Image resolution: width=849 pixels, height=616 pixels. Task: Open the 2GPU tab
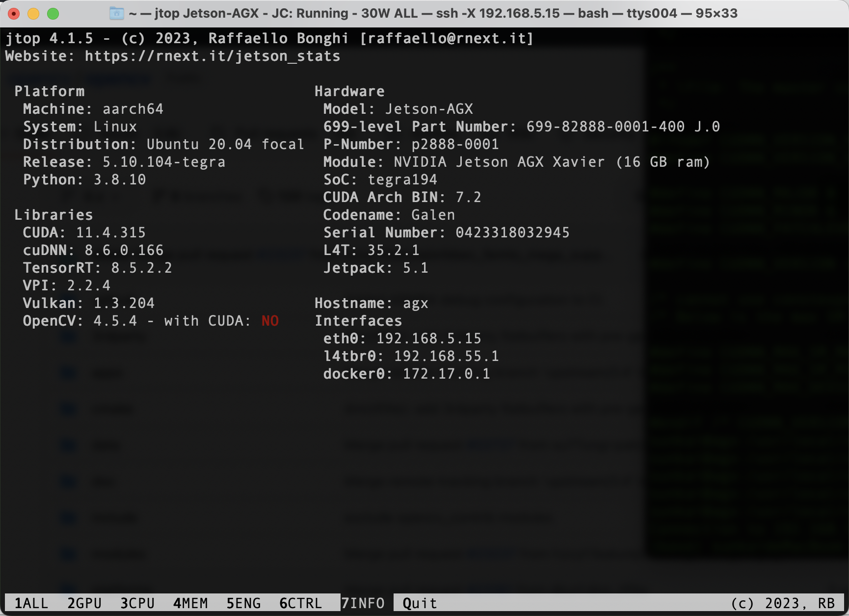[84, 603]
